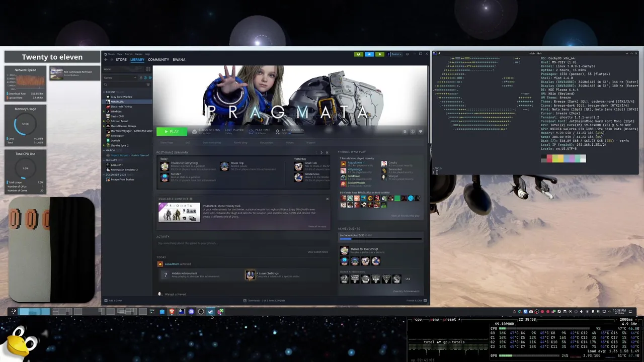Screen dimensions: 644x362
Task: Open the Shelter Variety Pack DLC thumbnail
Action: click(x=179, y=212)
